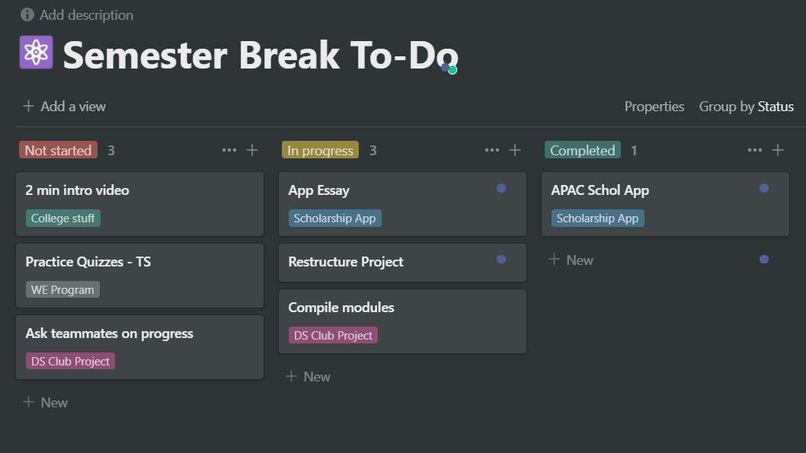Add a card with Not started plus icon
Image resolution: width=806 pixels, height=453 pixels.
252,150
